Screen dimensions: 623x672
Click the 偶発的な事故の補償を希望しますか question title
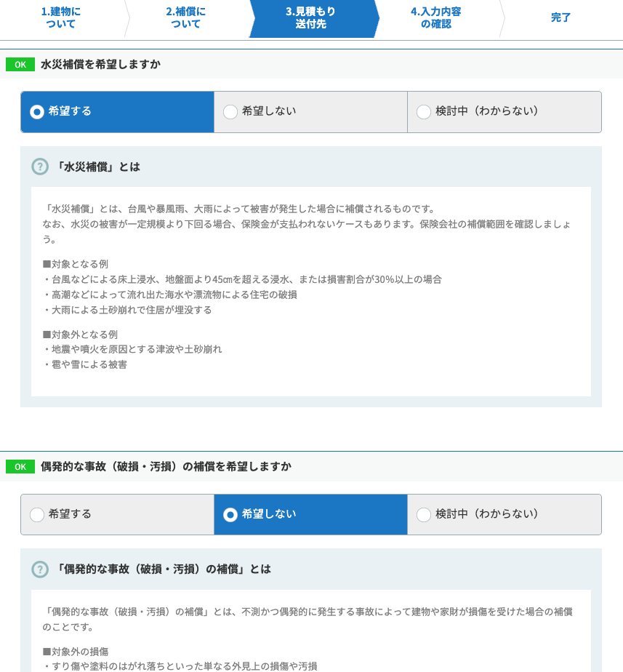[166, 466]
